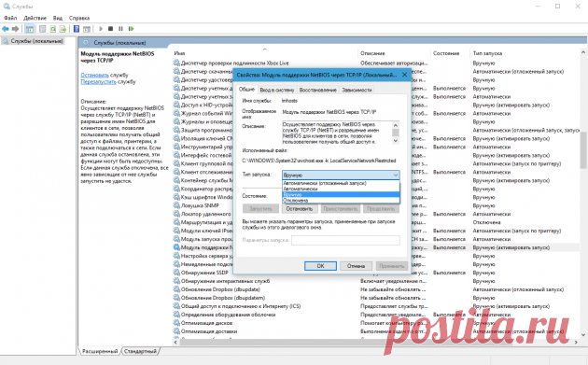Click Автоматически (запуск по триггеру) cell of Модули ключей IPsec row
This screenshot has height=365, width=588.
(517, 231)
